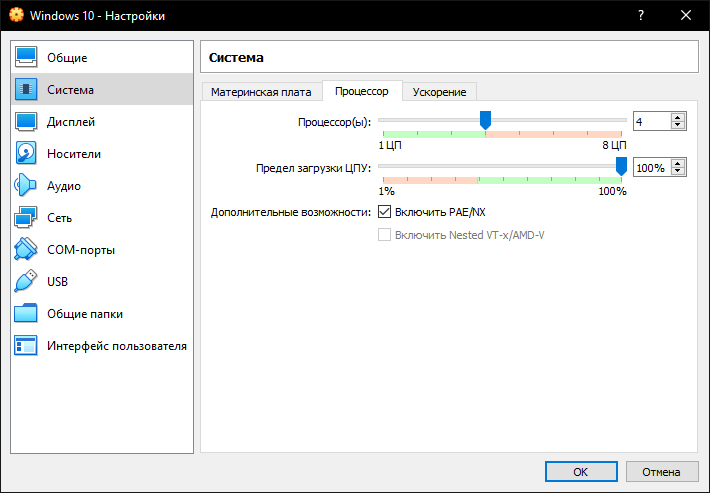
Task: Click the Аудио label in the sidebar
Action: [x=64, y=186]
